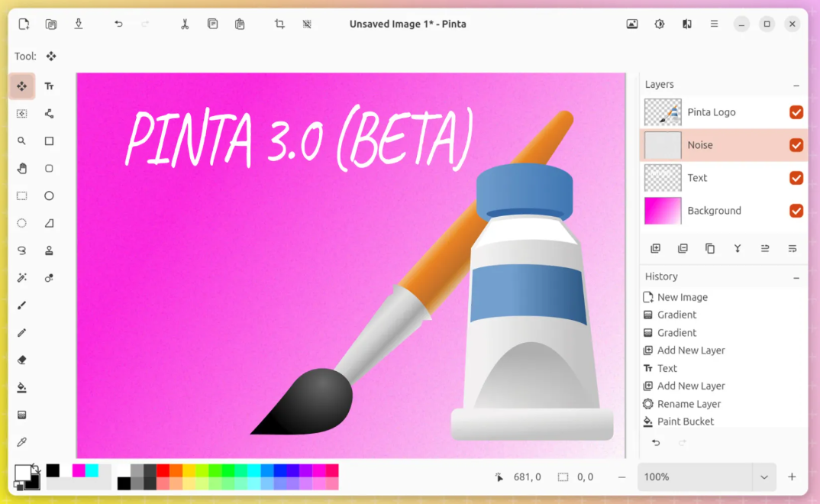Select the Move Selection tool
The width and height of the screenshot is (820, 504).
tap(21, 114)
